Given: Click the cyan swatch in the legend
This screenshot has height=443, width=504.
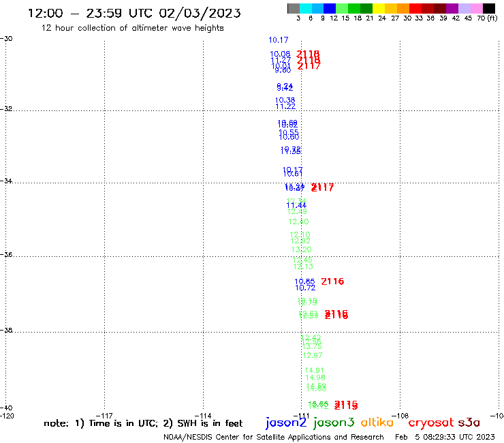Looking at the screenshot, I should 305,8.
